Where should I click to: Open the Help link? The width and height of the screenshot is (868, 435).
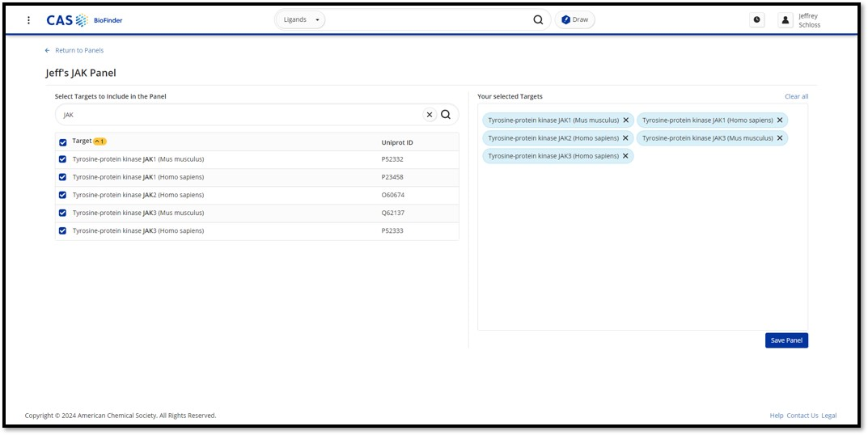[x=776, y=416]
